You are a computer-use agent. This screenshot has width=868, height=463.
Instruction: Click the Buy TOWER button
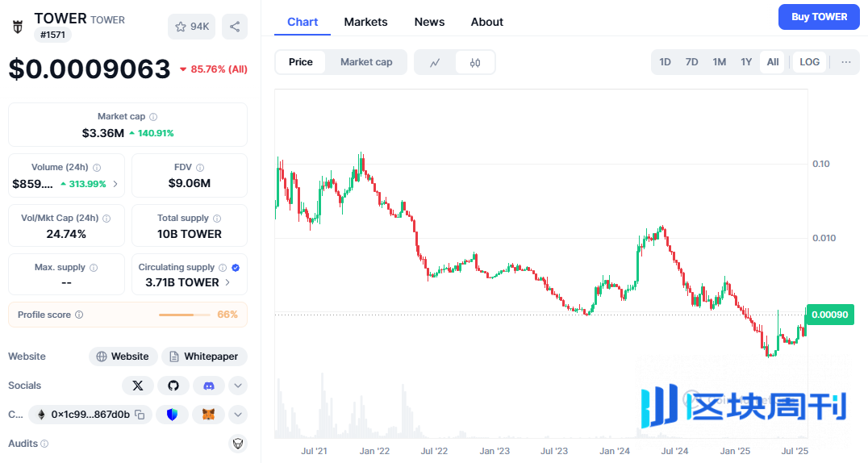click(x=819, y=17)
